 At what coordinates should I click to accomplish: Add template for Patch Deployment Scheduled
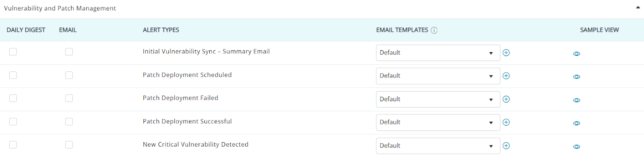(506, 76)
